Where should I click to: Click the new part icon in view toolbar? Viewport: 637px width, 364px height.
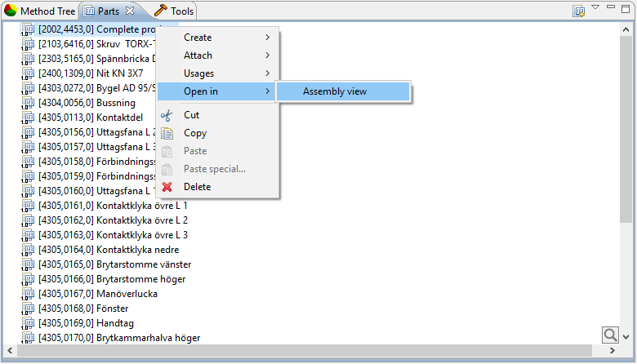point(579,11)
